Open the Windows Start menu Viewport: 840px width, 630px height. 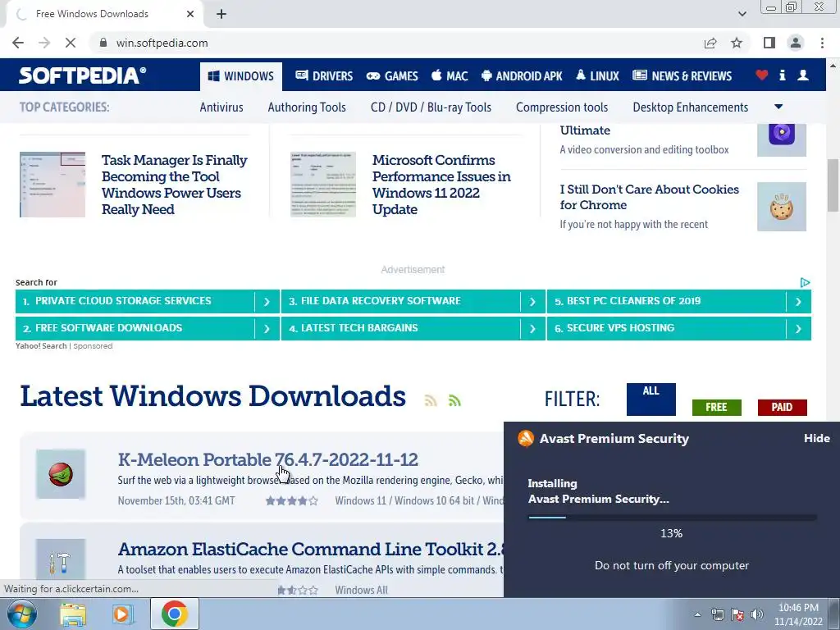tap(22, 614)
